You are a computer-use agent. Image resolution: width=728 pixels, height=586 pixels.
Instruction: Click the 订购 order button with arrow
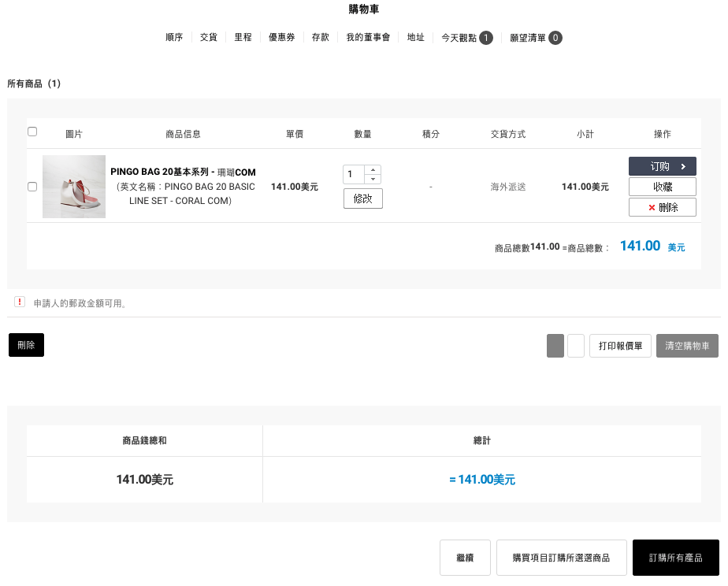[x=662, y=166]
